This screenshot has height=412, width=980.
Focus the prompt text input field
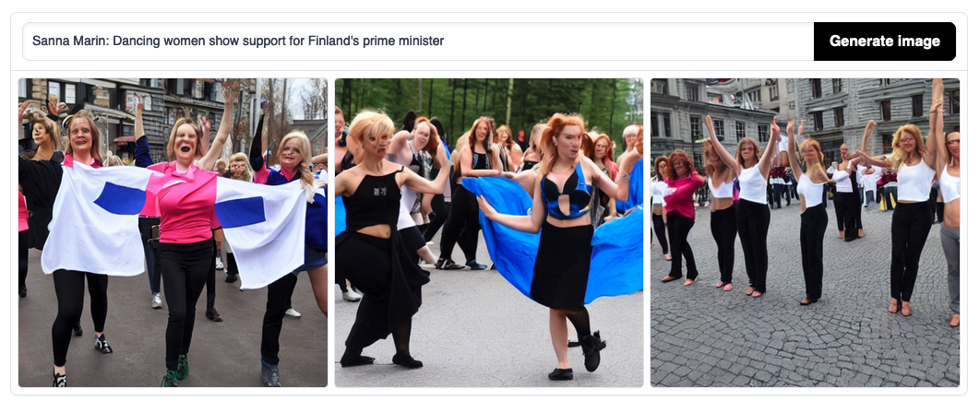418,41
